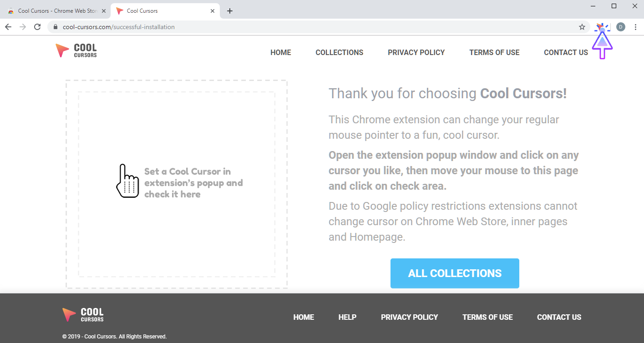Go back to the previous page
644x343 pixels.
pos(8,27)
